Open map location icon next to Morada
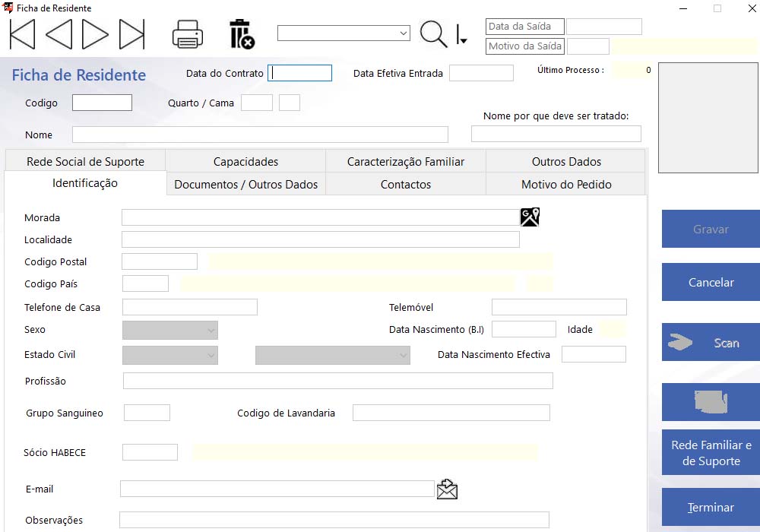This screenshot has height=532, width=760. tap(530, 217)
